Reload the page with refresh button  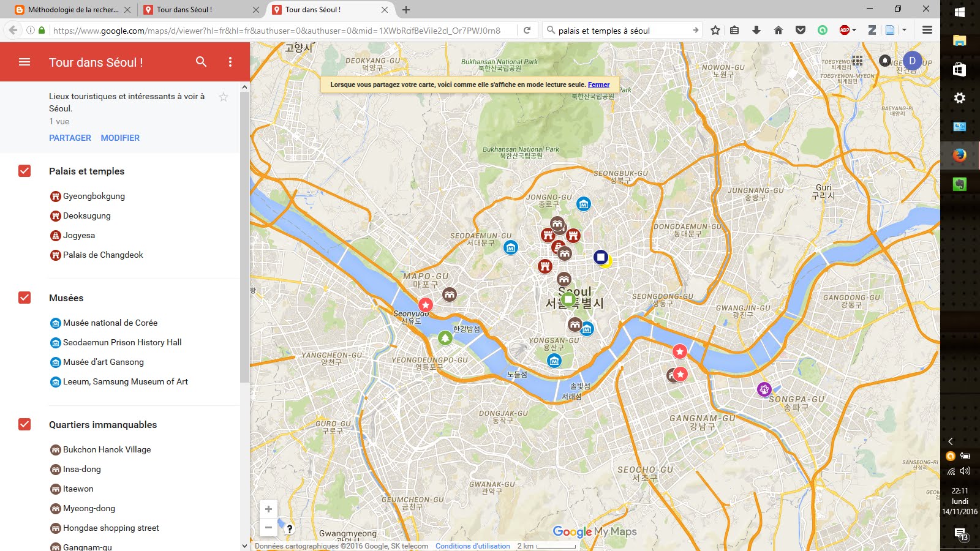[527, 30]
